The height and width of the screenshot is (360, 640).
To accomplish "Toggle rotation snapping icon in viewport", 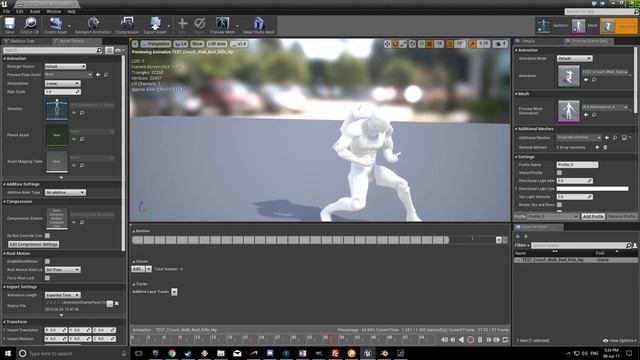I will tap(450, 44).
